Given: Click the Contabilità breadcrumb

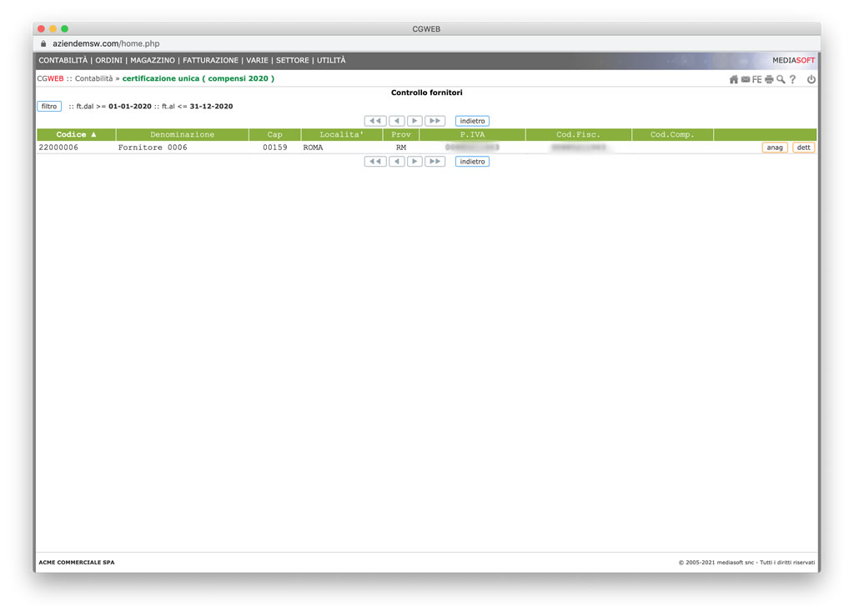Looking at the screenshot, I should click(x=93, y=78).
